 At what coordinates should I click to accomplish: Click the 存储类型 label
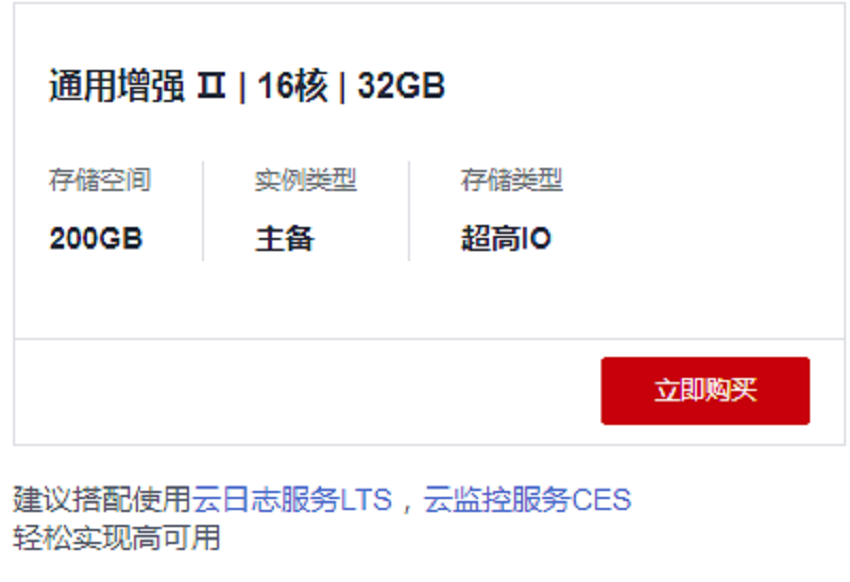click(512, 180)
